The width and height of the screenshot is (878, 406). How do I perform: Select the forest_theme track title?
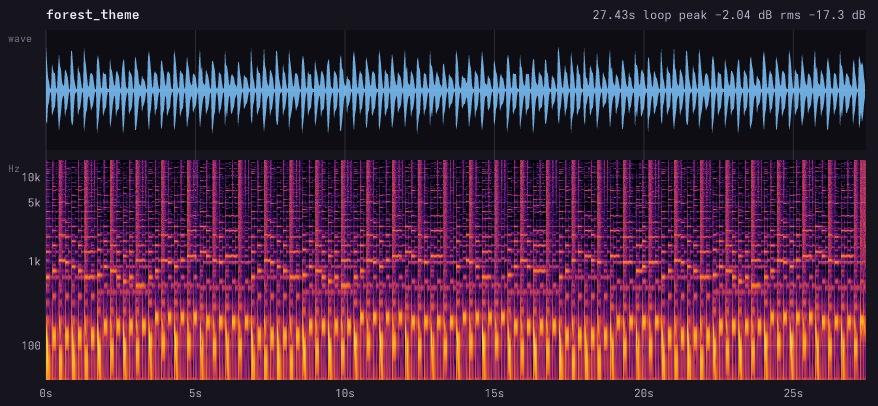[93, 15]
